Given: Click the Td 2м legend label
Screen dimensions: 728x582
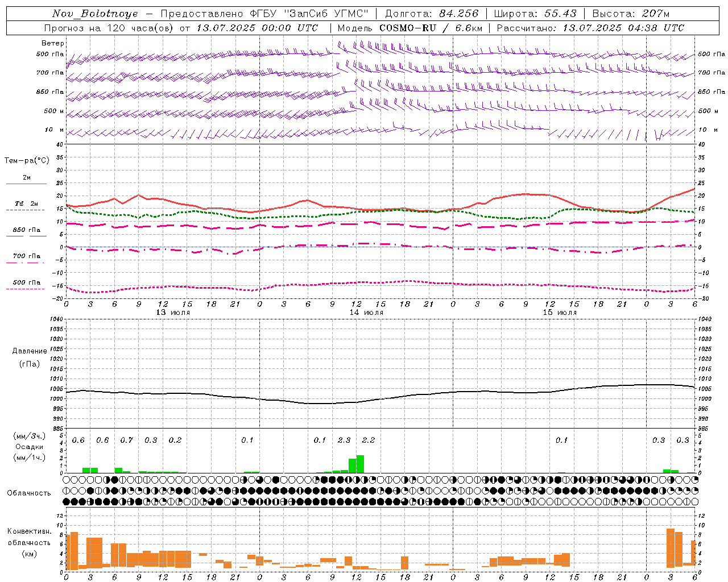Looking at the screenshot, I should click(x=26, y=203).
